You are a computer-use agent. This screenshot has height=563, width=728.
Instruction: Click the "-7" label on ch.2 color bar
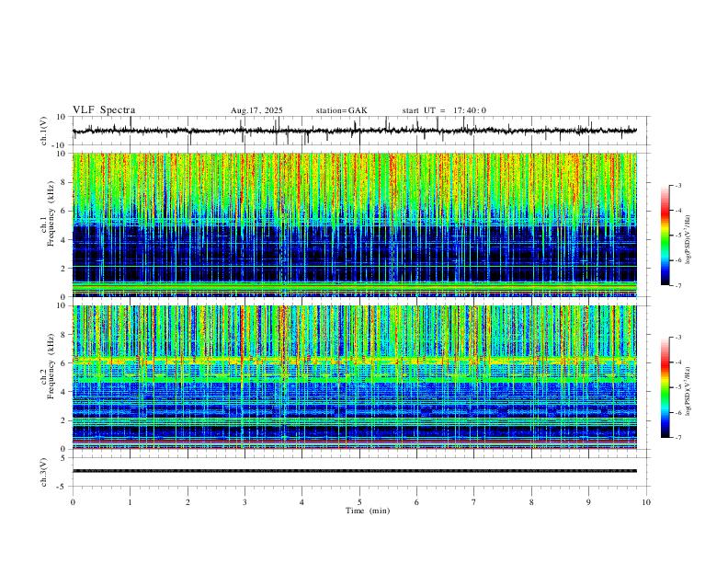[x=677, y=438]
